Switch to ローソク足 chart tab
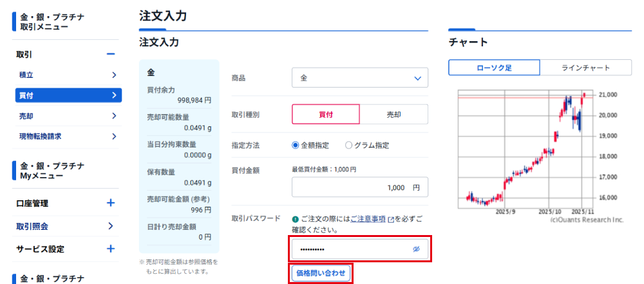644x284 pixels. (494, 68)
